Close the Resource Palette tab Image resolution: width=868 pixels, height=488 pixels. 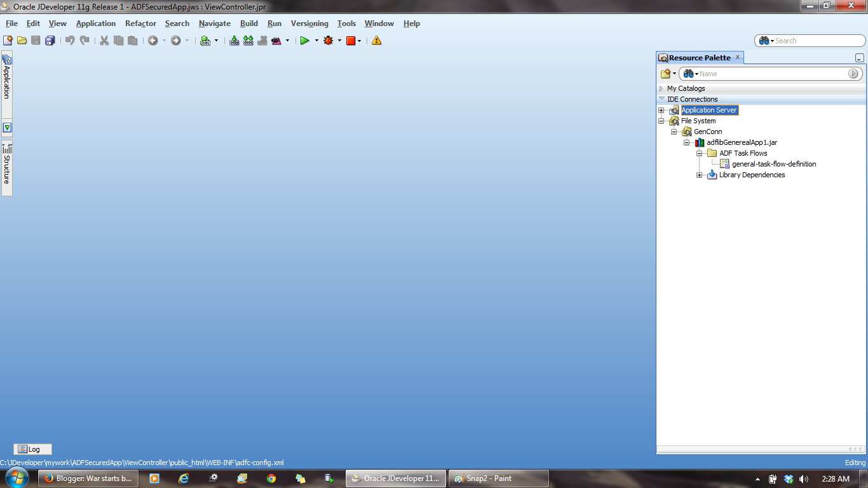pyautogui.click(x=738, y=57)
